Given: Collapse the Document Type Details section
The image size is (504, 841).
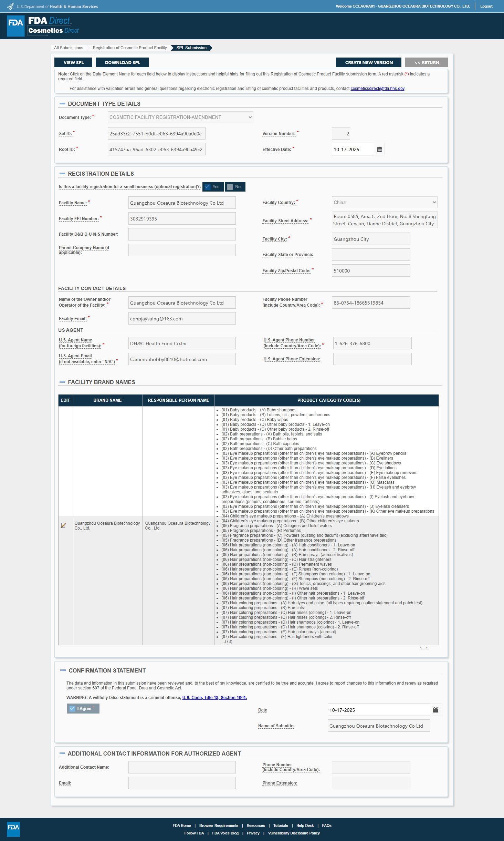Looking at the screenshot, I should [x=62, y=104].
